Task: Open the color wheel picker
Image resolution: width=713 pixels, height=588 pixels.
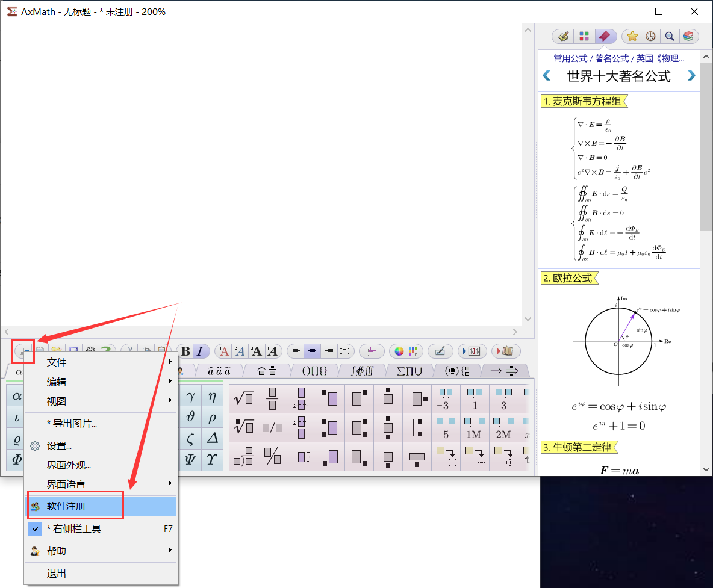Action: pyautogui.click(x=399, y=351)
